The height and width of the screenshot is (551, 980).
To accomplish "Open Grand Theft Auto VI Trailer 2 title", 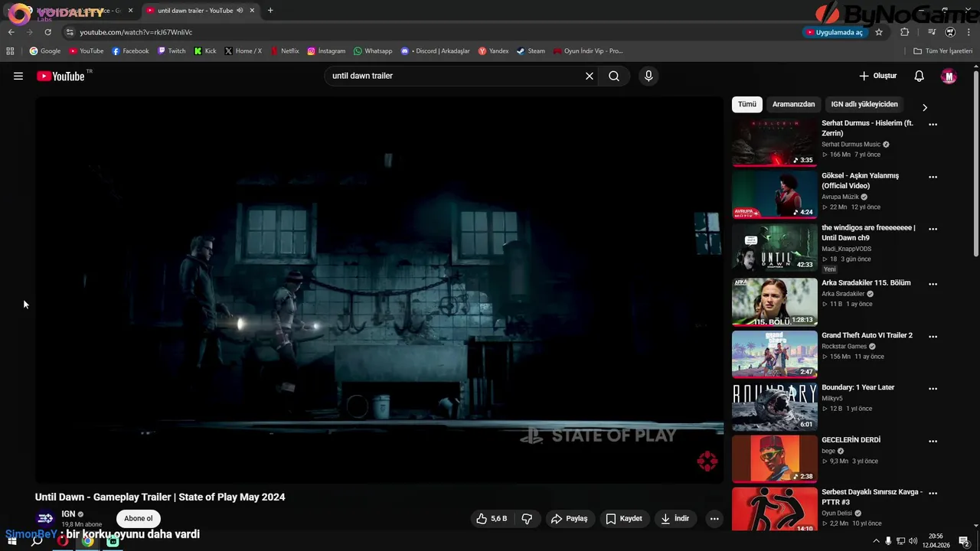I will coord(867,335).
